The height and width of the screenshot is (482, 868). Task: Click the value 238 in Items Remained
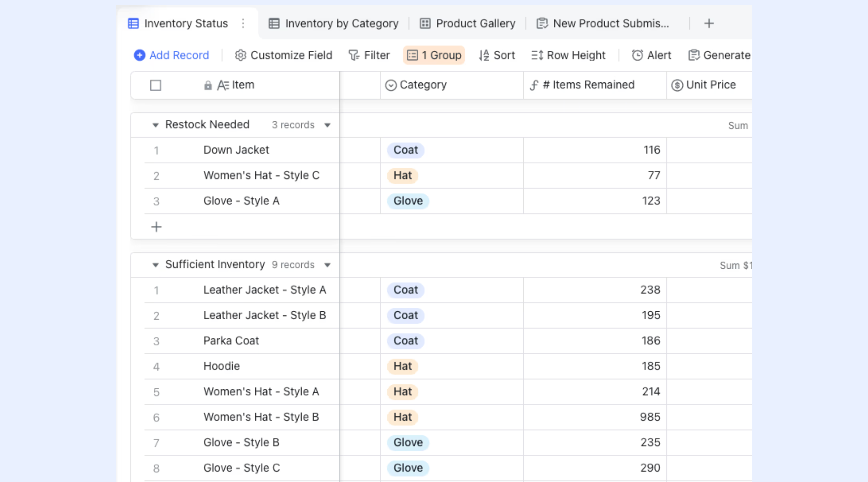(650, 290)
